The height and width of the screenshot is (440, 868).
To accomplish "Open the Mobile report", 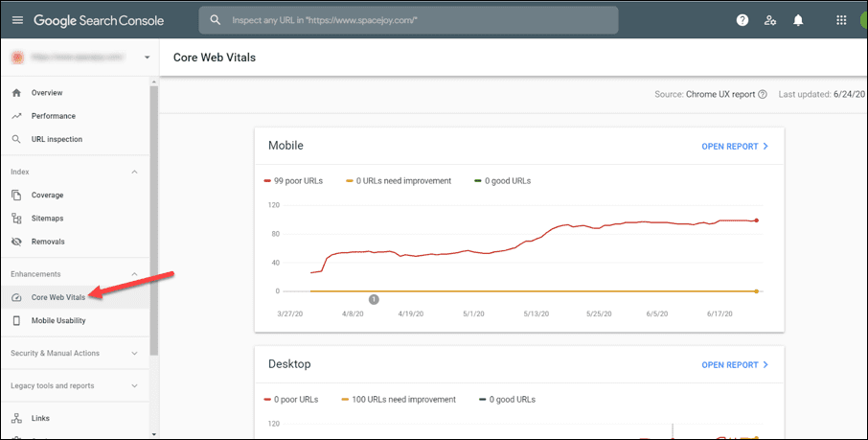I will tap(735, 147).
